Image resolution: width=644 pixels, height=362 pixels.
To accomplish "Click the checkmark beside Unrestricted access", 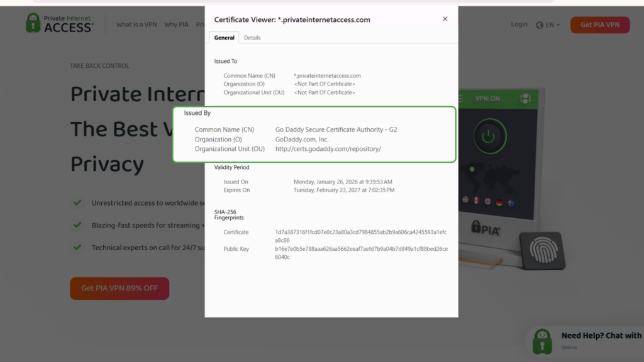I will coord(77,203).
